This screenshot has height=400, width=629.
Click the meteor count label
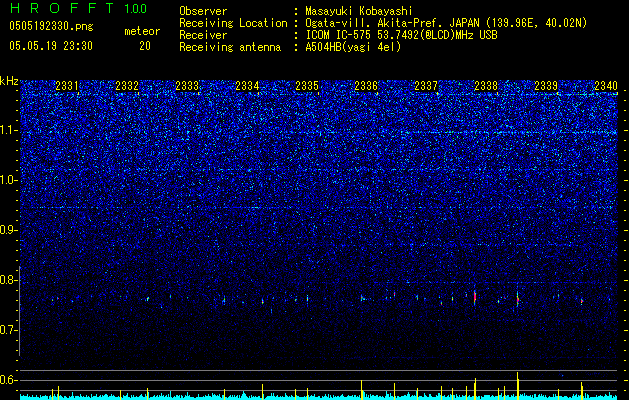coord(142,31)
